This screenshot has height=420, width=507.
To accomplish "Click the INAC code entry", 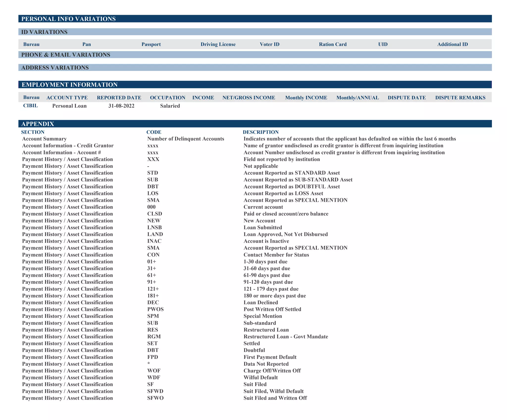I will pyautogui.click(x=154, y=241).
